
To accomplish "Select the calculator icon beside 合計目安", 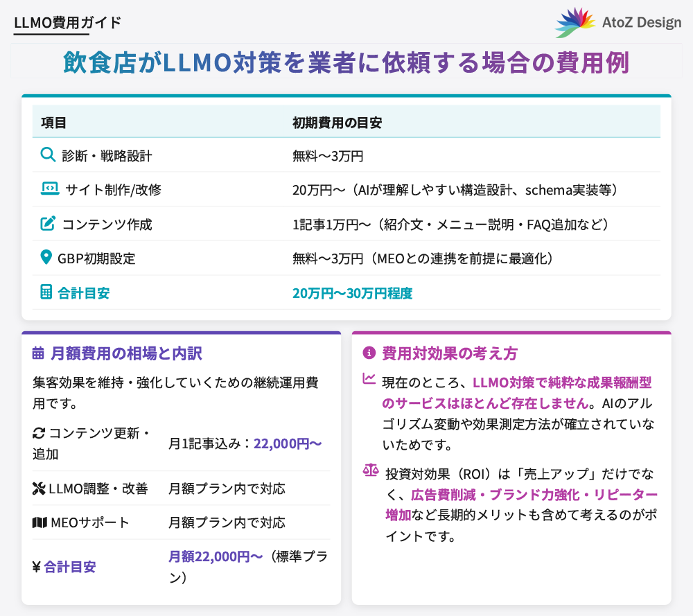I will (x=47, y=292).
